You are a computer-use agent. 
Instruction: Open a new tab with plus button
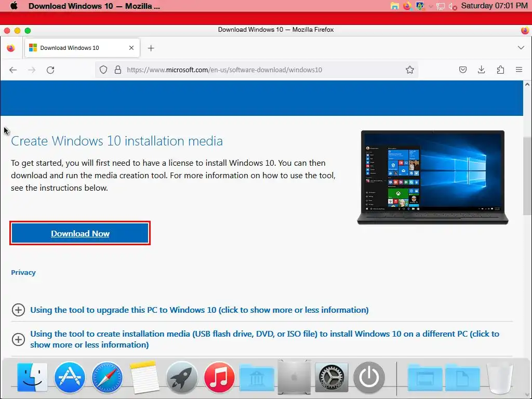pos(151,48)
